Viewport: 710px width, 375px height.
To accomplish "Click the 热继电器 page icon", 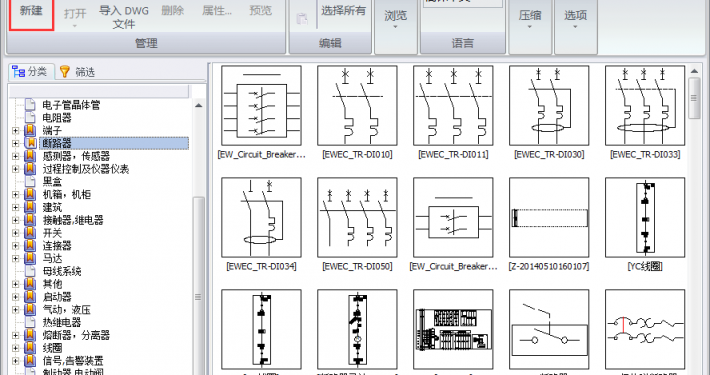I will (x=30, y=322).
